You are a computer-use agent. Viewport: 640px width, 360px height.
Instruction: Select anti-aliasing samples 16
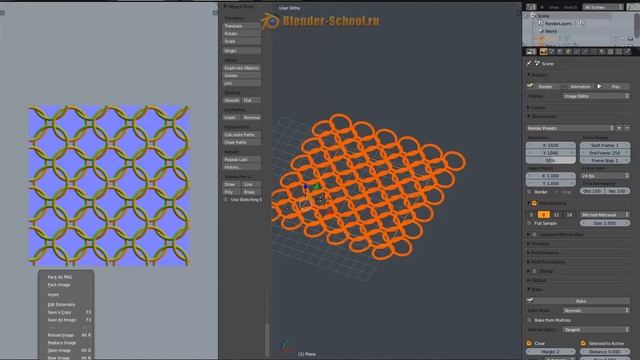pyautogui.click(x=569, y=214)
